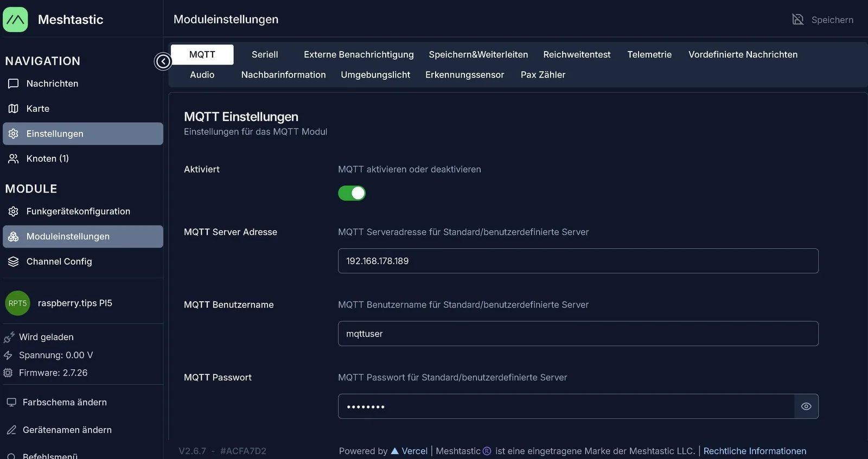Select Einstellungen in the sidebar
This screenshot has width=868, height=459.
point(82,133)
